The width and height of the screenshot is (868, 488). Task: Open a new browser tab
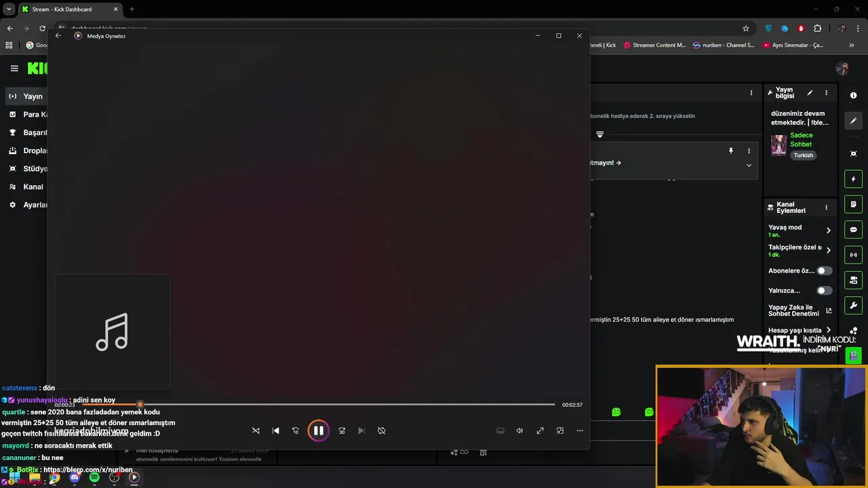pos(132,9)
